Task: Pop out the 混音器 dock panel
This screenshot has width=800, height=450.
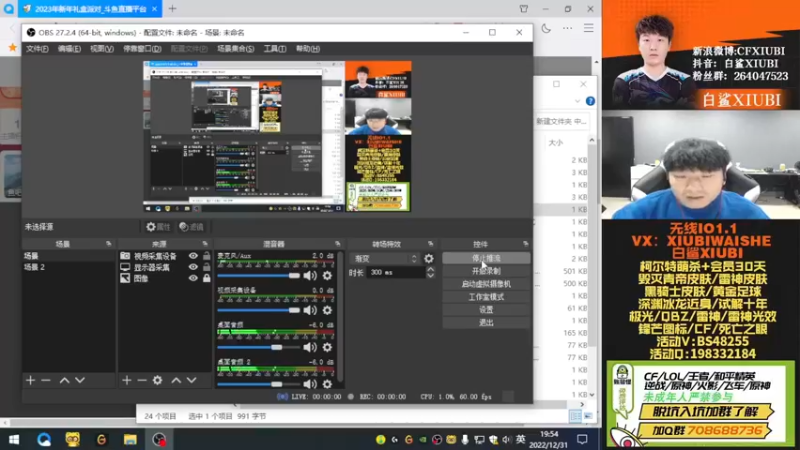Action: [x=337, y=244]
